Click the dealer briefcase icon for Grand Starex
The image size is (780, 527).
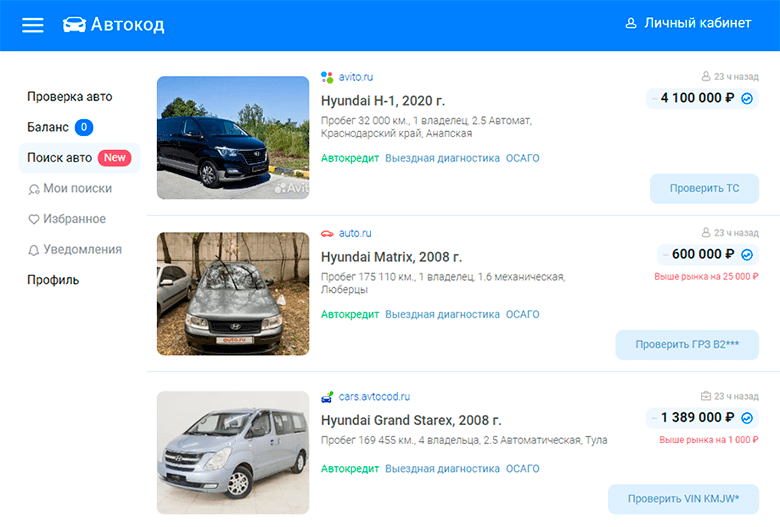(706, 396)
